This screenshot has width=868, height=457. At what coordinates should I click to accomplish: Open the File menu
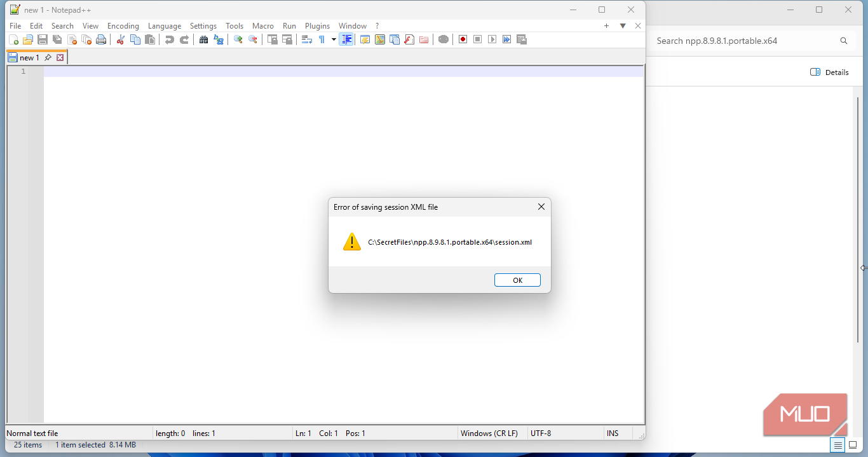(15, 26)
